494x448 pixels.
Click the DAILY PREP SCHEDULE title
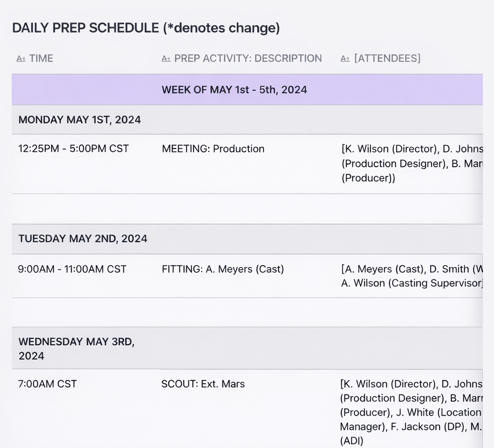point(146,28)
